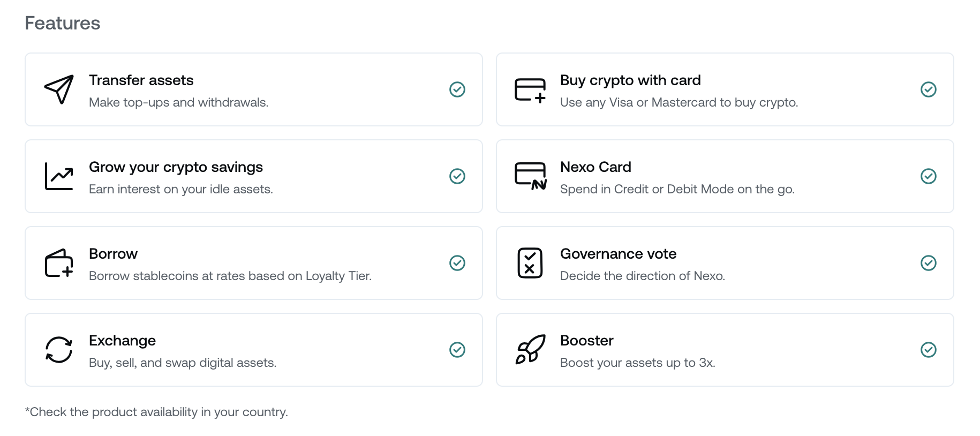Toggle the checkmark next to Booster
980x436 pixels.
tap(929, 350)
